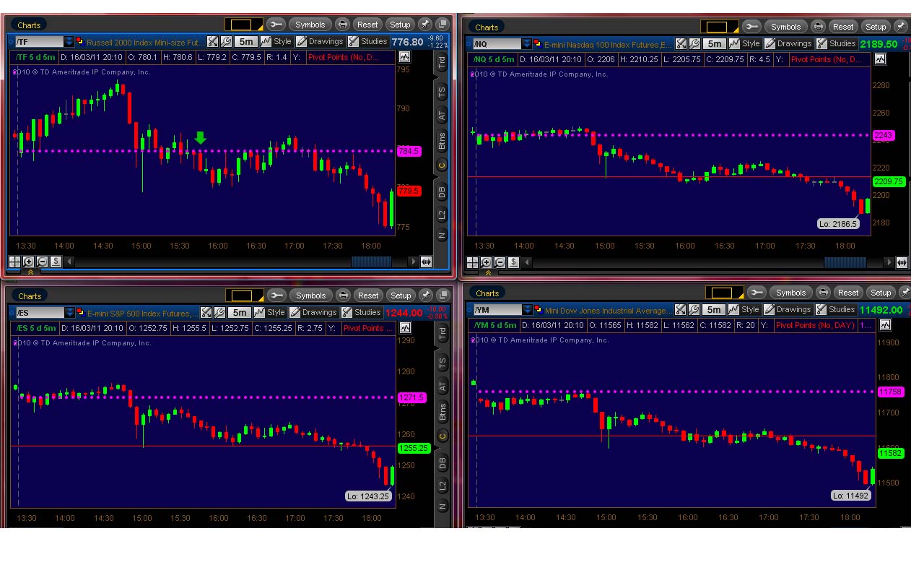Click the Symbols button above the /TF chart
Image resolution: width=924 pixels, height=578 pixels.
point(310,25)
